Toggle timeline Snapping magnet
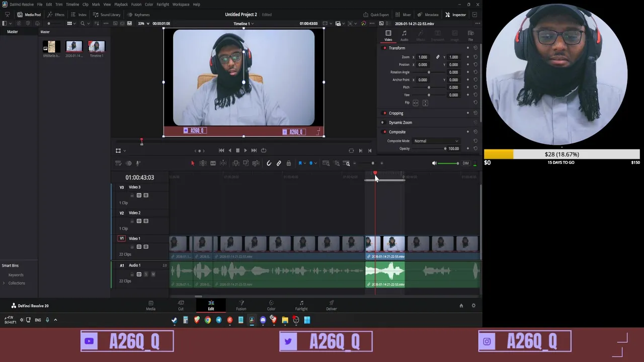The image size is (644, 362). [x=269, y=163]
